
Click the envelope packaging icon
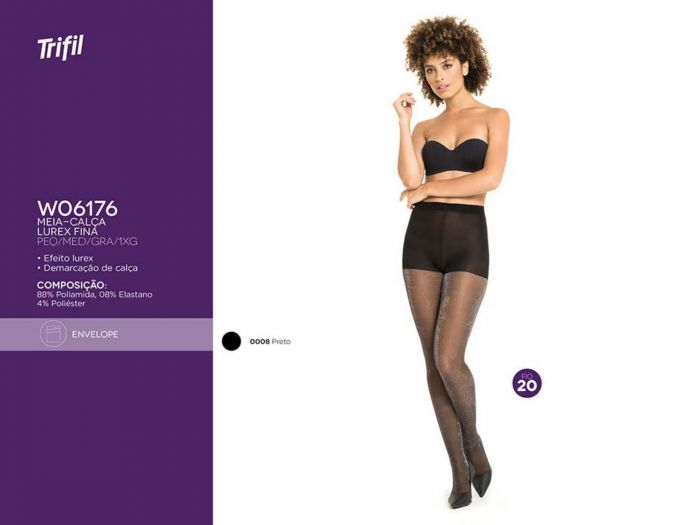pos(53,334)
